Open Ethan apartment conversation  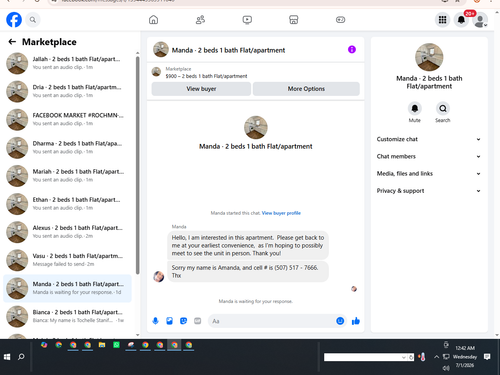pos(68,204)
